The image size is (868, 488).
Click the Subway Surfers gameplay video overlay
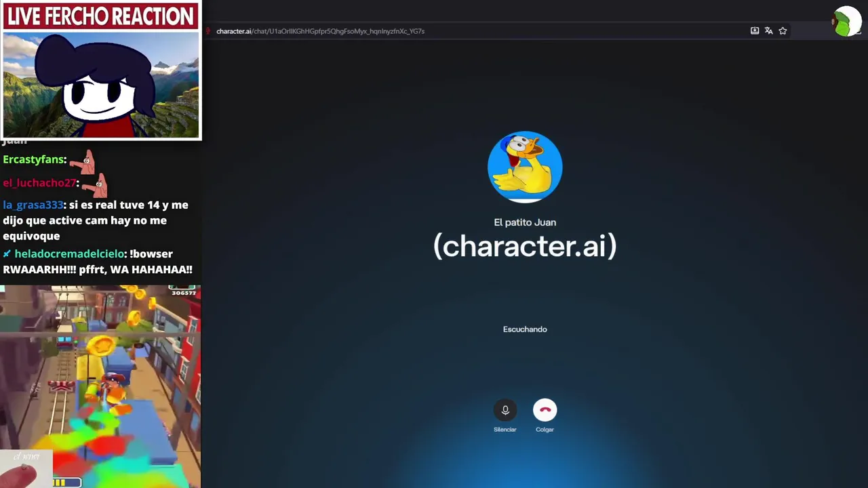(100, 386)
